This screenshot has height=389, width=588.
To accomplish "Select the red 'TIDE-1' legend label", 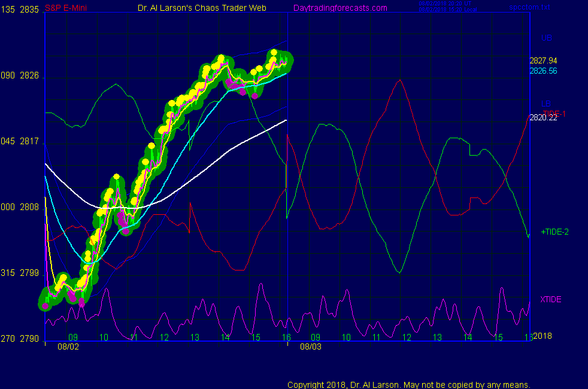I will point(554,113).
